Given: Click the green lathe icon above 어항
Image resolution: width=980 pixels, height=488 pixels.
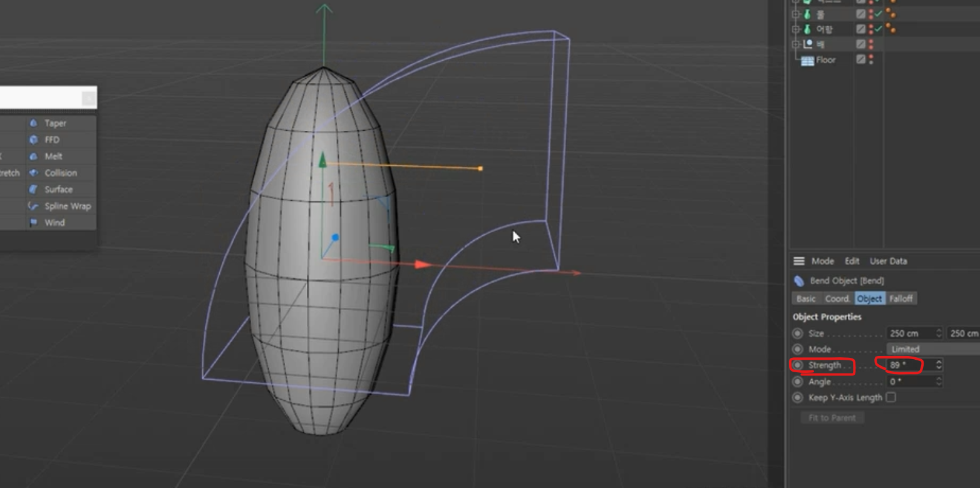Looking at the screenshot, I should click(x=807, y=14).
